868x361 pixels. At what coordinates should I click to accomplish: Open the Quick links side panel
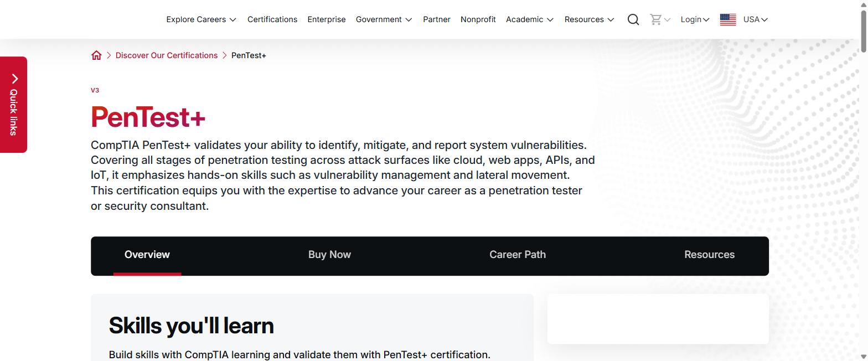click(13, 105)
